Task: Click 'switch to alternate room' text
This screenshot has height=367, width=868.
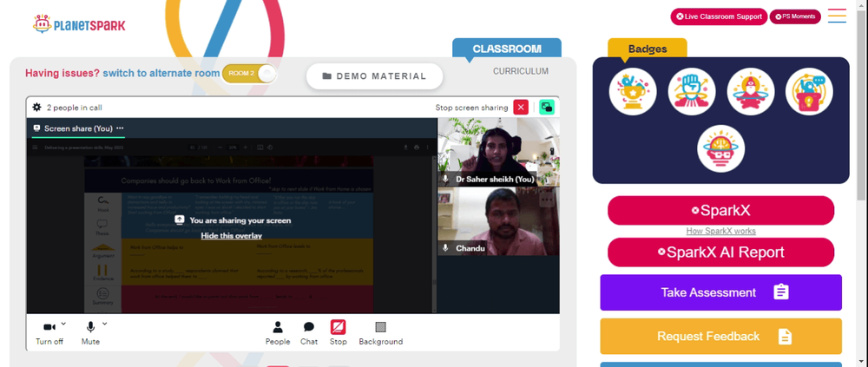Action: point(161,73)
